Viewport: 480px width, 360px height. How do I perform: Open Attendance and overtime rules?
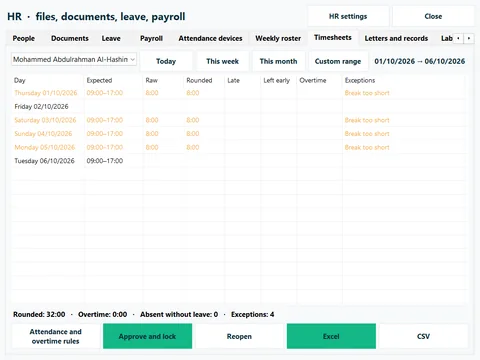click(x=56, y=336)
